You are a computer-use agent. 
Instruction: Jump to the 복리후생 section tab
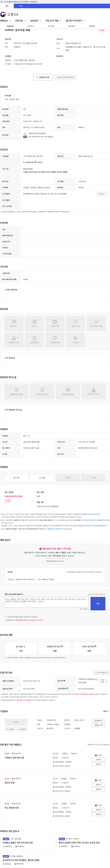(71, 26)
